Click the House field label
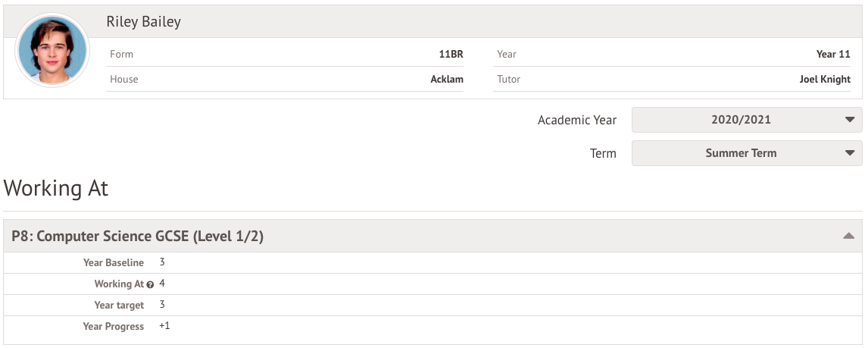868x348 pixels. pos(124,79)
